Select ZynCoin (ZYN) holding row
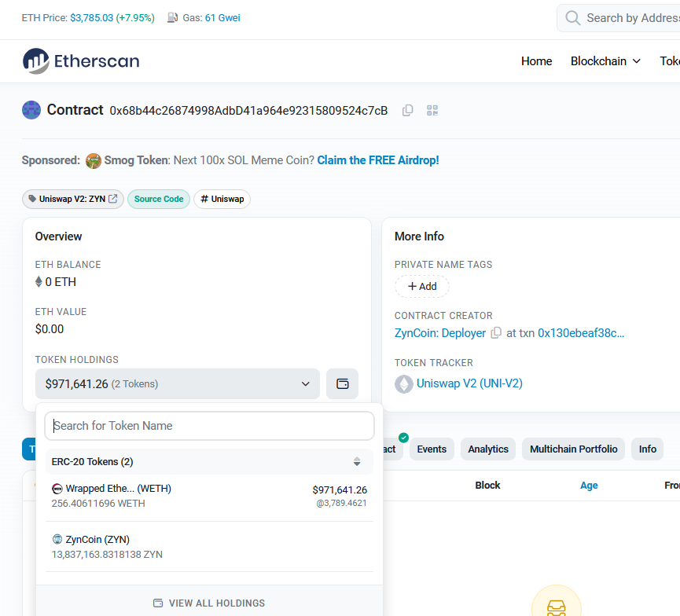This screenshot has height=616, width=680. [x=209, y=547]
